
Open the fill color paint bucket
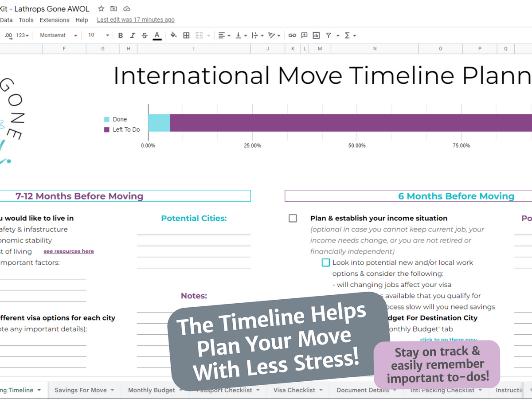[173, 35]
